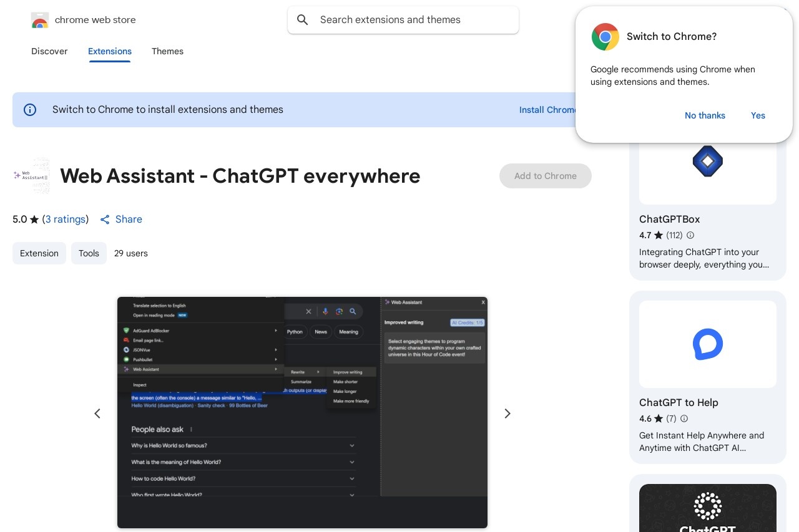Viewport: 799px width, 532px height.
Task: Open the ChatGPTBox extension title
Action: coord(670,220)
